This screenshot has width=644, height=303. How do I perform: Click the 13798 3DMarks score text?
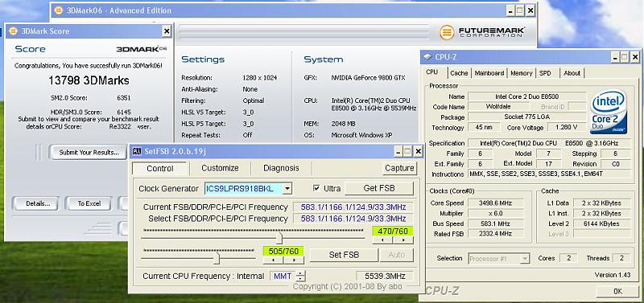tap(89, 80)
